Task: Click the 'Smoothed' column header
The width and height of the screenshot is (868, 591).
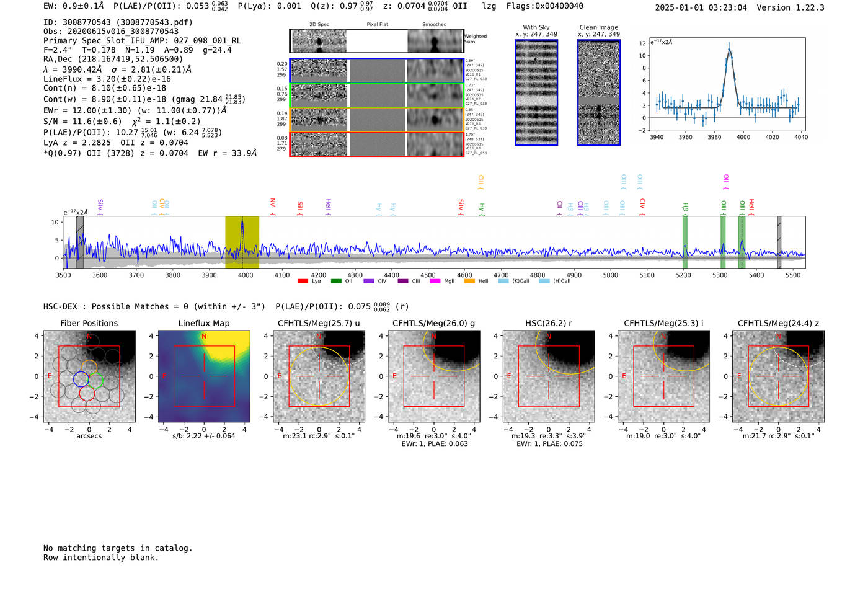Action: click(435, 24)
